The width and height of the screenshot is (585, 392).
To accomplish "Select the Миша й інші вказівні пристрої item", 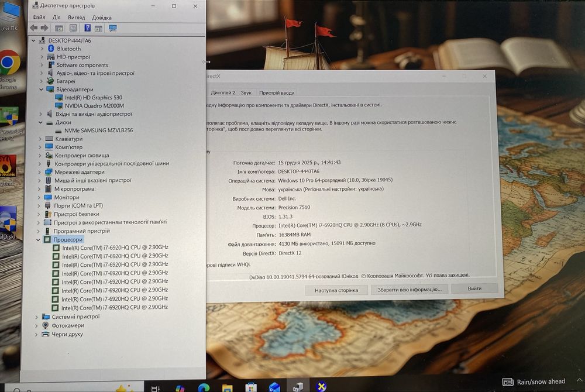I will (93, 180).
